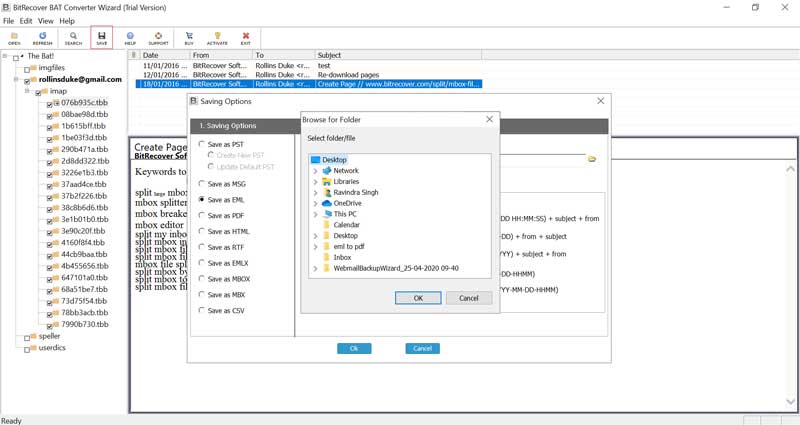Click the Calendar folder icon
Image resolution: width=800 pixels, height=425 pixels.
[327, 224]
